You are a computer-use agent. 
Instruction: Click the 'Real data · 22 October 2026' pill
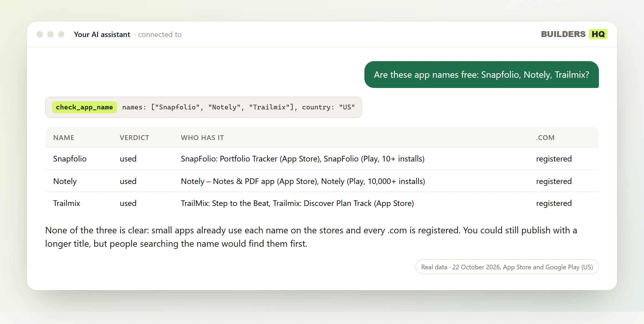(x=507, y=267)
